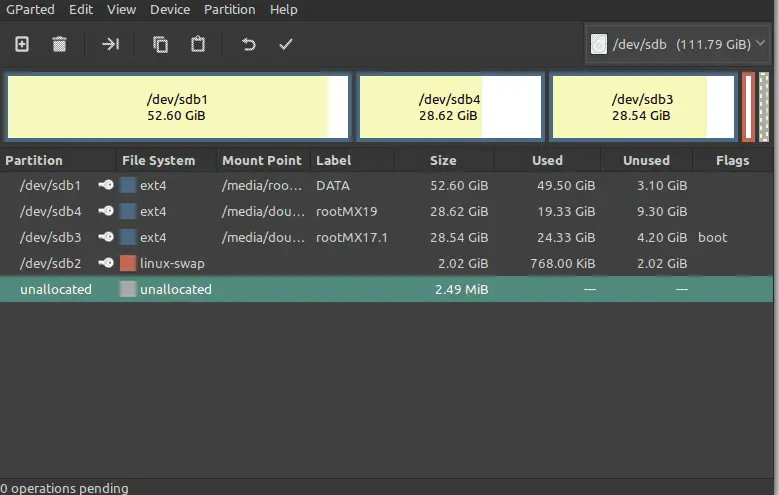
Task: Sort by the Mount Point column header
Action: 262,161
